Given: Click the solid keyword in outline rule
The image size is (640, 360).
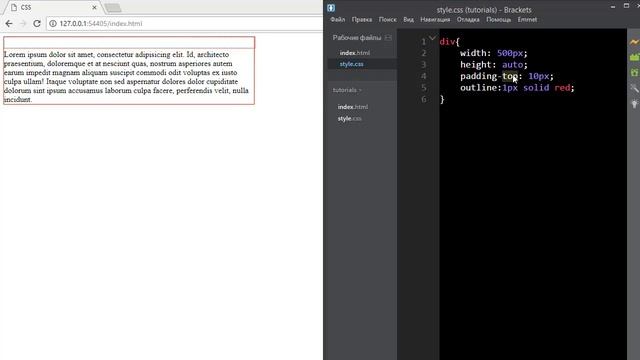Looking at the screenshot, I should 536,87.
